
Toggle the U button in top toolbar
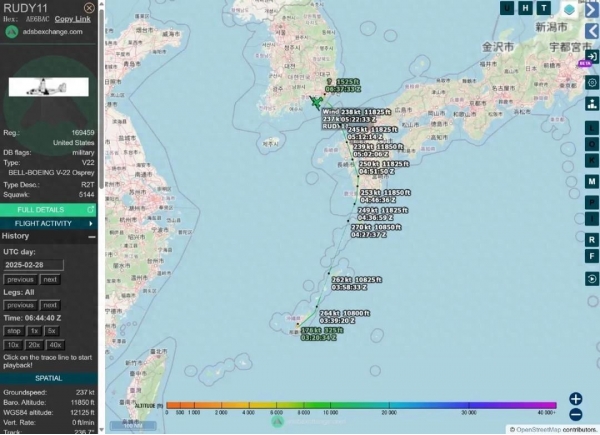click(x=508, y=8)
